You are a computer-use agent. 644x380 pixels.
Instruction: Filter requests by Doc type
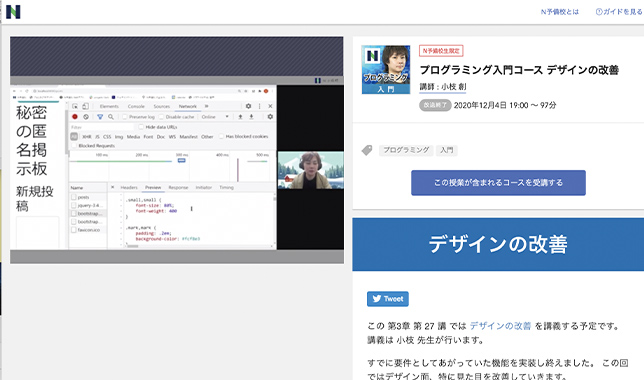tap(161, 136)
